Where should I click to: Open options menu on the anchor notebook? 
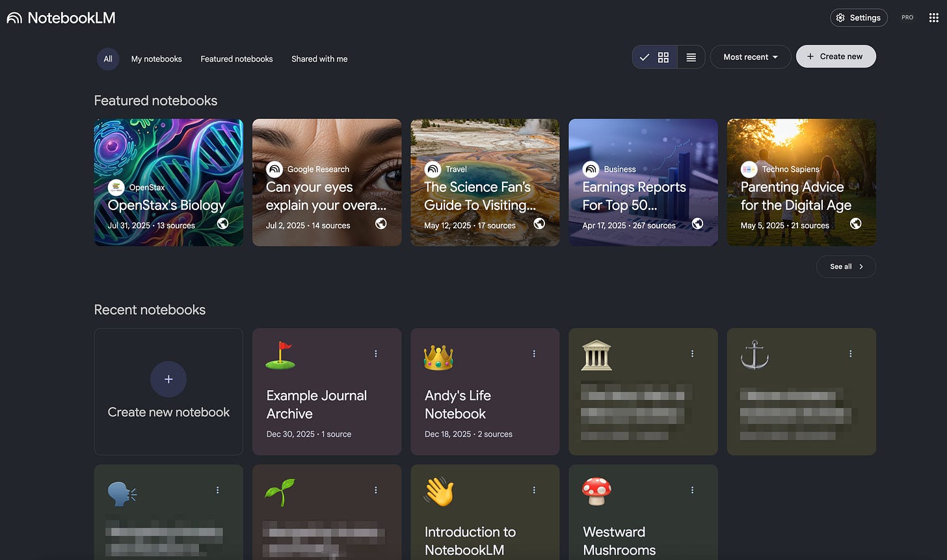[x=851, y=354]
